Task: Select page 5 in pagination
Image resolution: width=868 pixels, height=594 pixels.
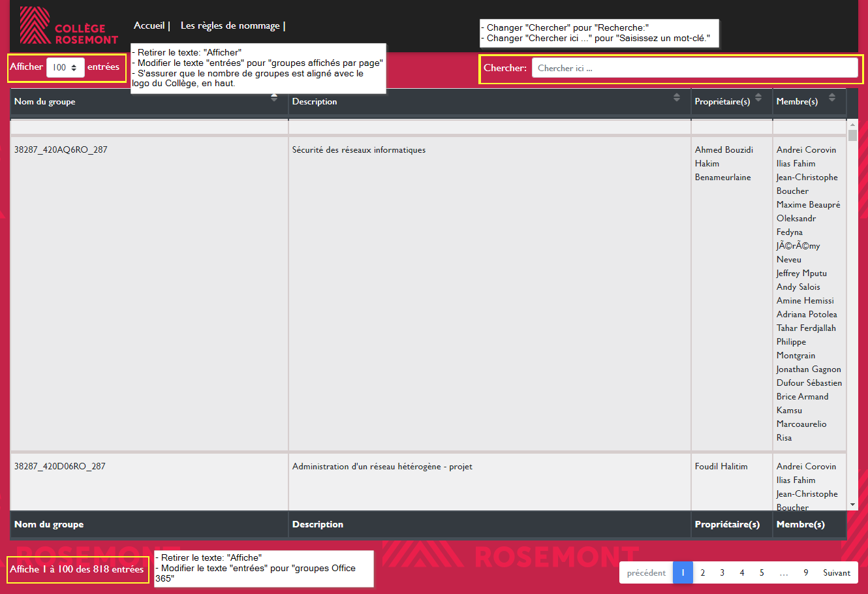Action: pos(762,572)
